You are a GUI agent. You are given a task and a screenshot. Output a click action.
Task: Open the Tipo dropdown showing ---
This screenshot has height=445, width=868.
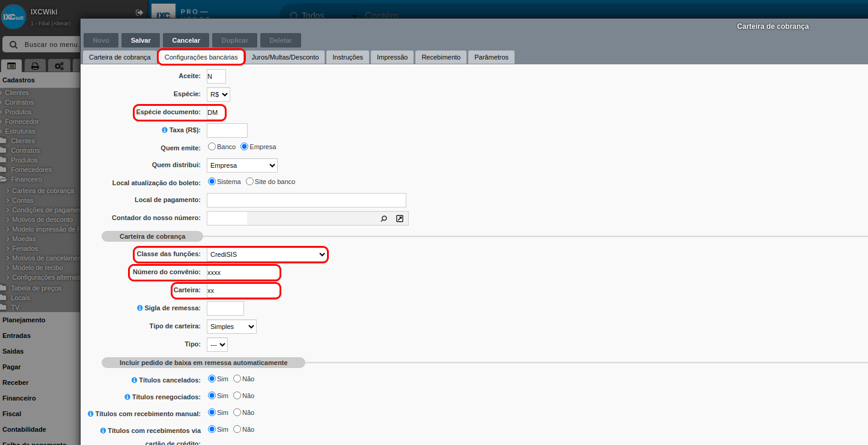[x=217, y=345]
